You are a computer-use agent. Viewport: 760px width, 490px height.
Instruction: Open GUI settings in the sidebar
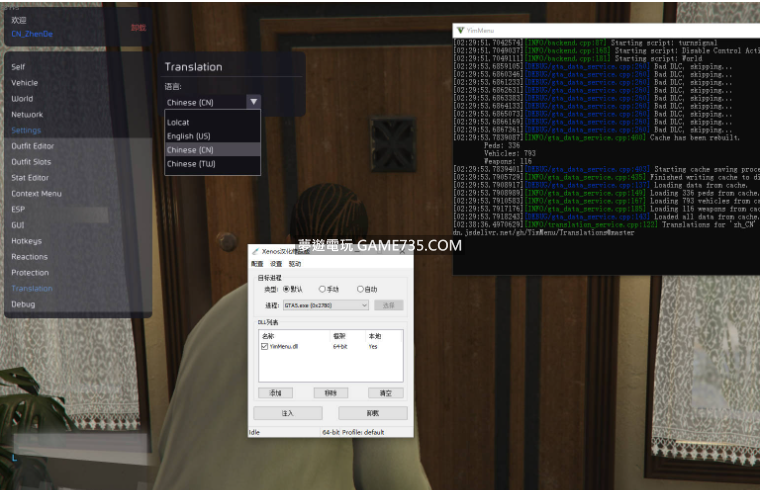click(x=17, y=225)
